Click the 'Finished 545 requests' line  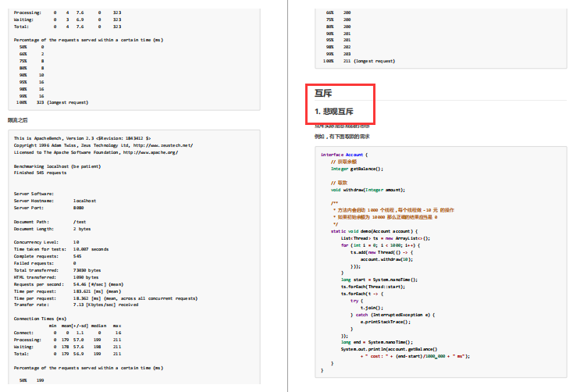[40, 173]
